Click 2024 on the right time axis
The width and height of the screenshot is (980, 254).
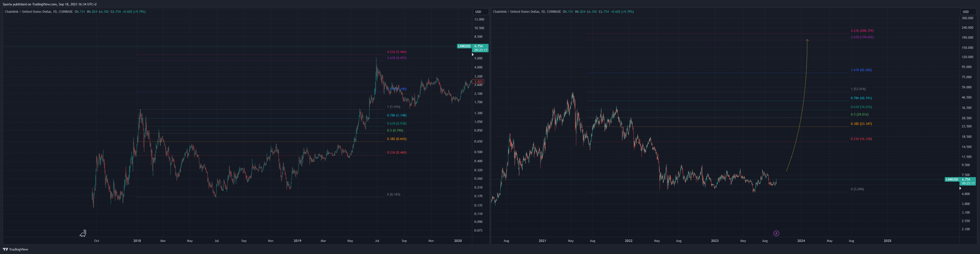pos(801,241)
